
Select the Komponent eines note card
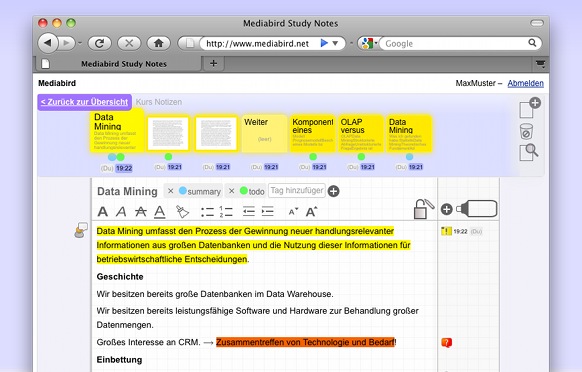point(313,134)
